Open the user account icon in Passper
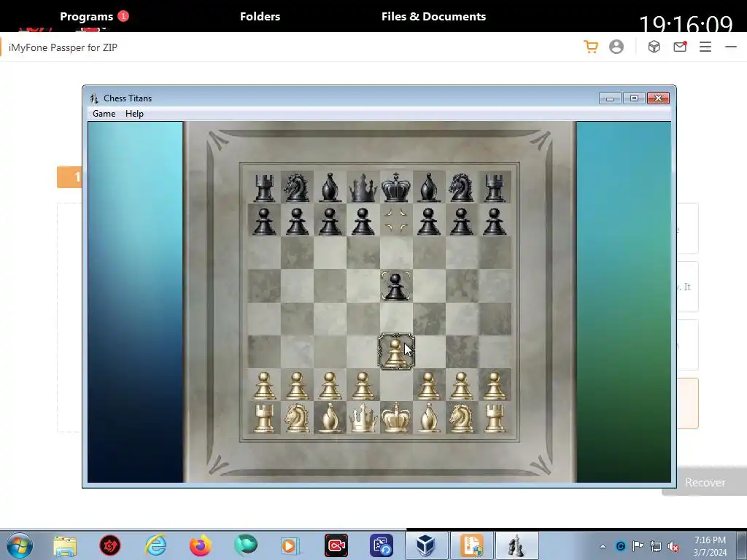This screenshot has height=560, width=747. pyautogui.click(x=616, y=47)
